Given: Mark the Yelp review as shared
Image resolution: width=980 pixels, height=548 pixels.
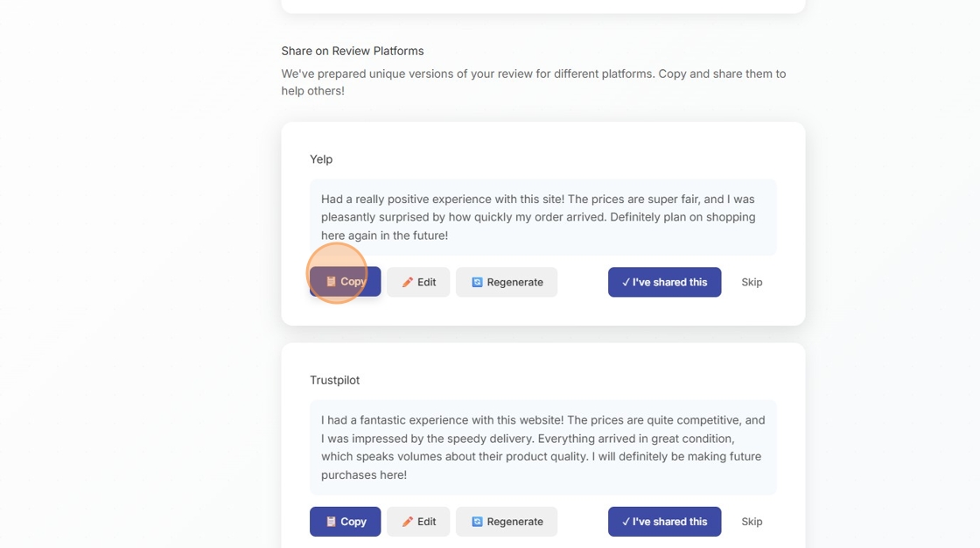Looking at the screenshot, I should tap(664, 282).
